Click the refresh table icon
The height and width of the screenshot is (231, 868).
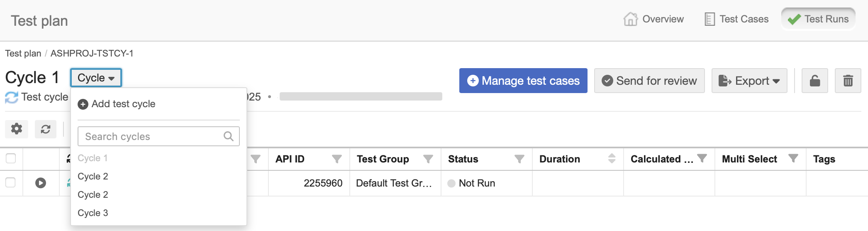click(46, 129)
